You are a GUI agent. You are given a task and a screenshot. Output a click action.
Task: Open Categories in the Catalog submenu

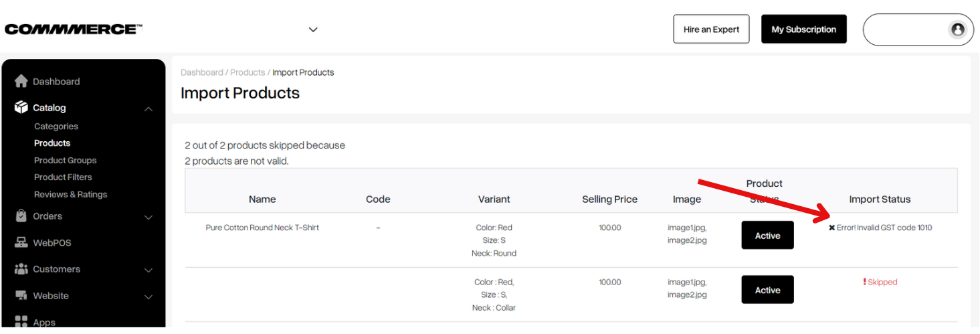click(x=56, y=126)
